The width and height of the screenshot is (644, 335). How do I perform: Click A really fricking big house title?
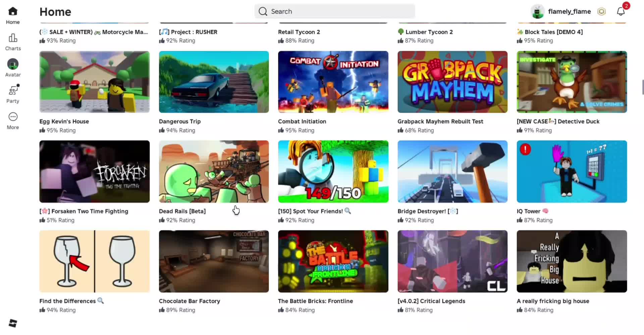coord(553,301)
